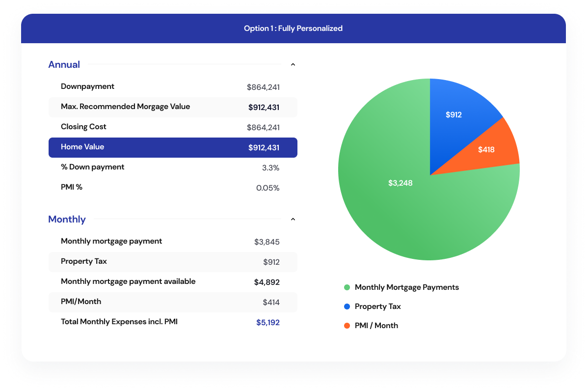Select the Closing Cost row
The height and width of the screenshot is (391, 588).
pos(173,127)
